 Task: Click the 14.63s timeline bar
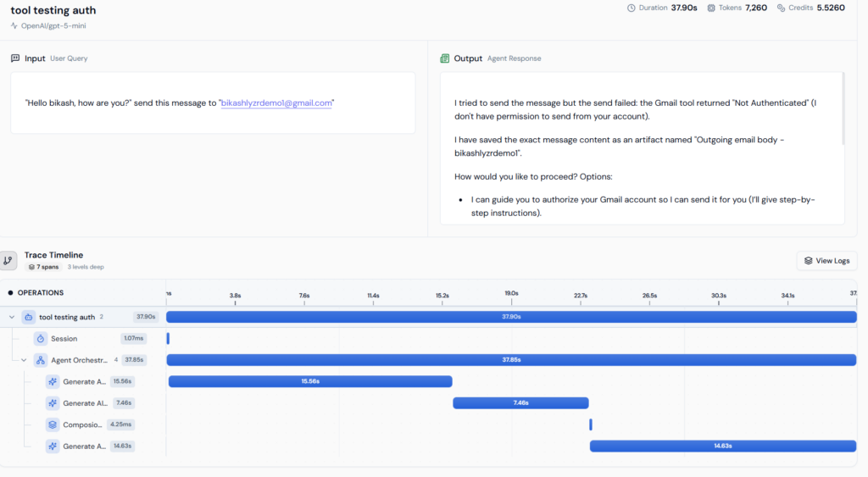click(722, 446)
